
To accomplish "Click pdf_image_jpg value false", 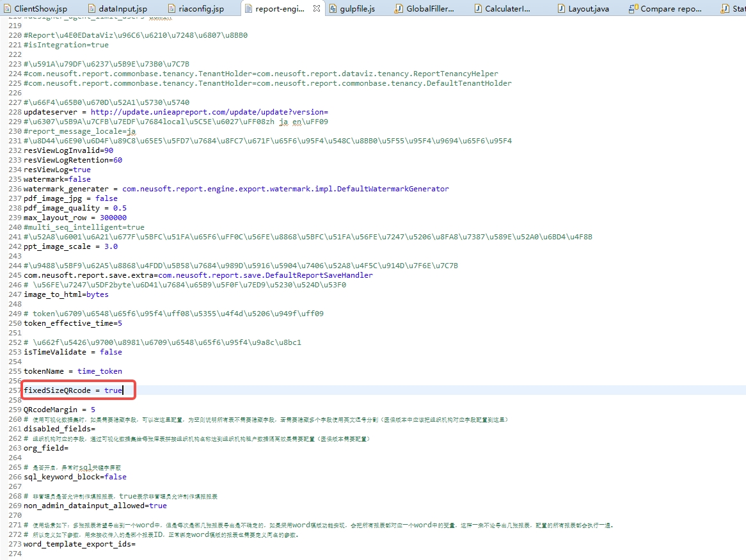I will click(107, 198).
